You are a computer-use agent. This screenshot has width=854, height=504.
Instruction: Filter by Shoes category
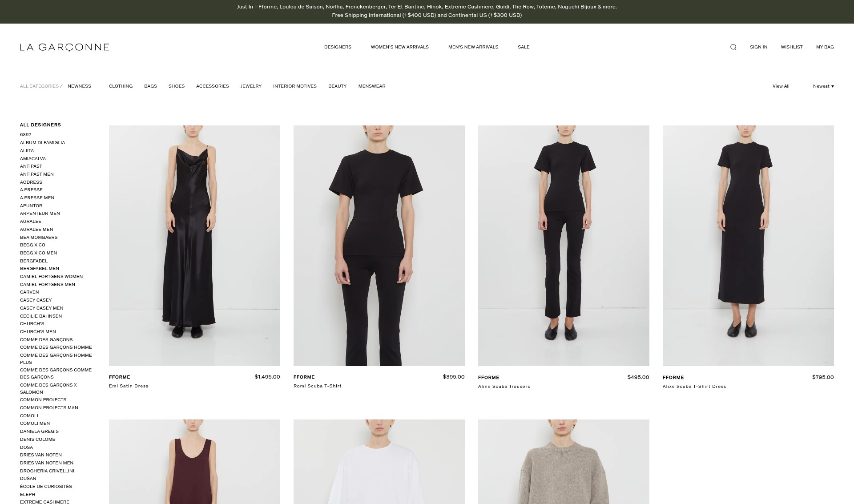click(176, 86)
